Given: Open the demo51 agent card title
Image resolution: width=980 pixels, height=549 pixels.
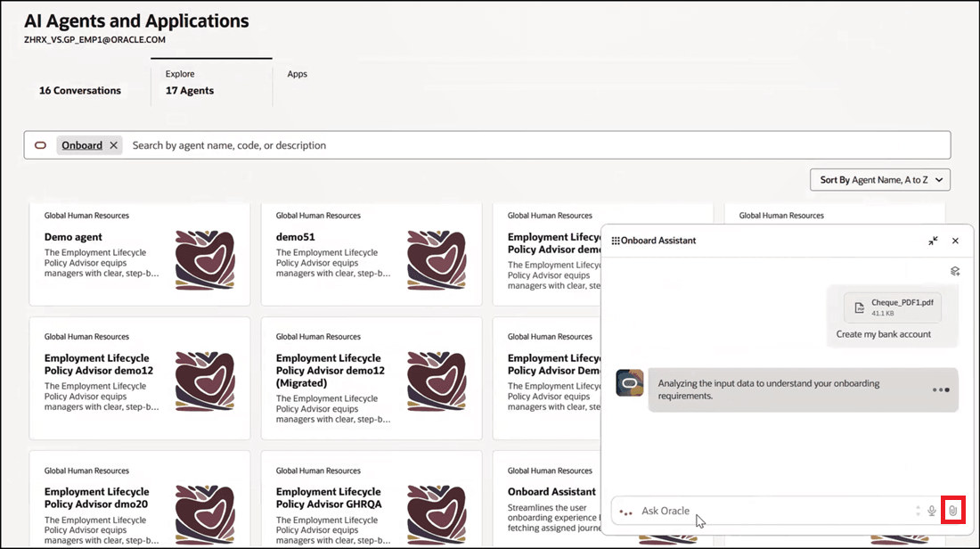Looking at the screenshot, I should (x=295, y=237).
